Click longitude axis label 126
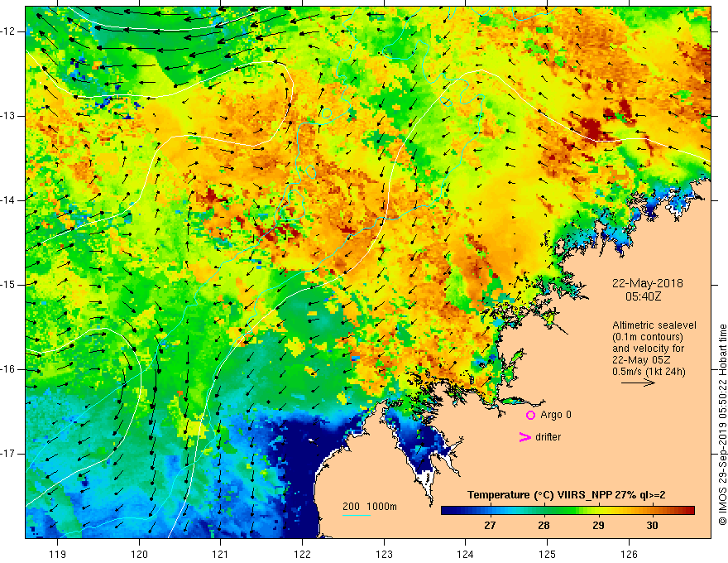728x563 pixels. (629, 554)
